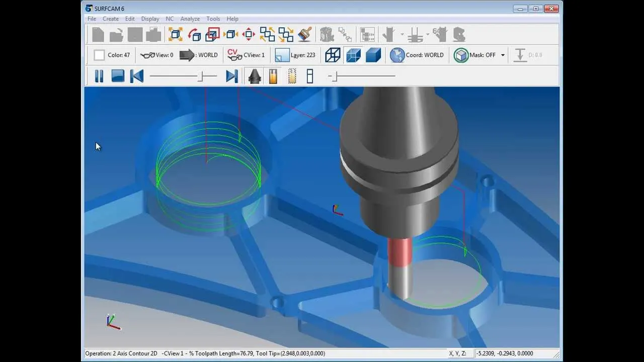Open the NC menu
644x362 pixels.
pos(170,19)
